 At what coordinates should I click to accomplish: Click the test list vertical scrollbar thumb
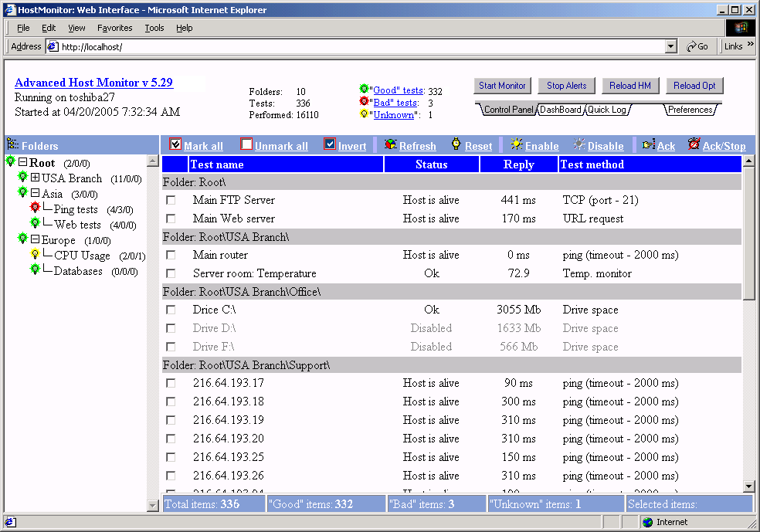[x=748, y=233]
